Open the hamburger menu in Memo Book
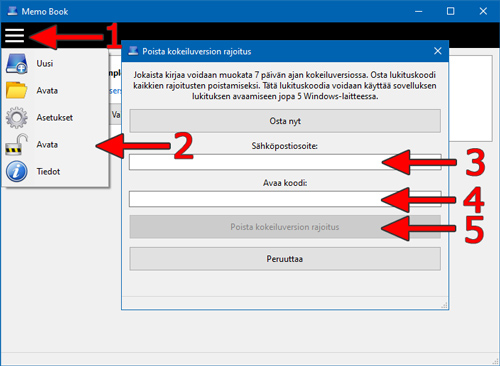 tap(14, 35)
